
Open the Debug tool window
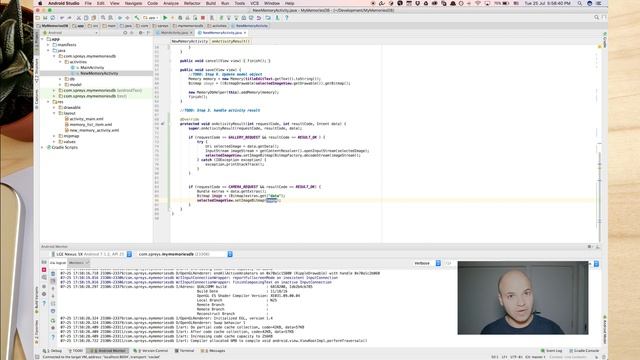tap(52, 351)
